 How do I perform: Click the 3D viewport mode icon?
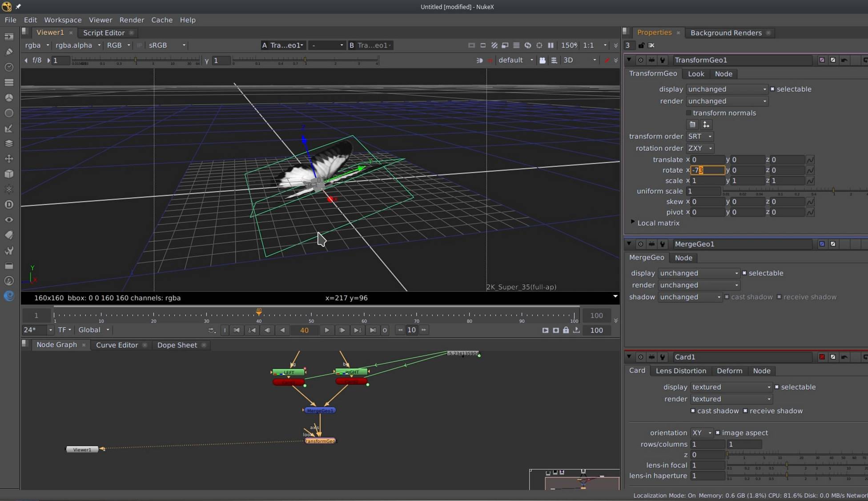[x=567, y=60]
